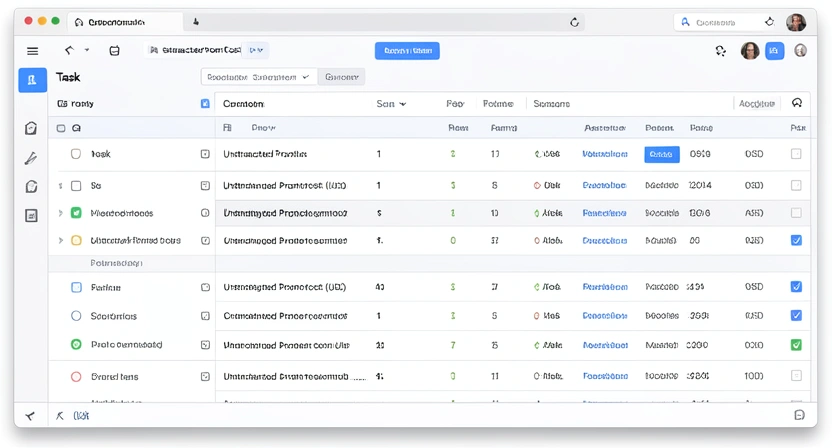832x448 pixels.
Task: Click the diagonal arrow icon in the bottom bar
Action: 59,416
